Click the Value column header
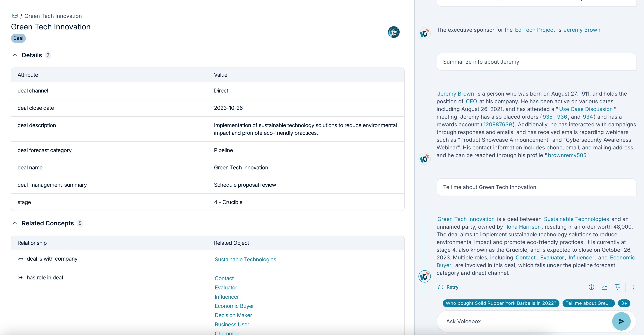644x335 pixels. 221,75
